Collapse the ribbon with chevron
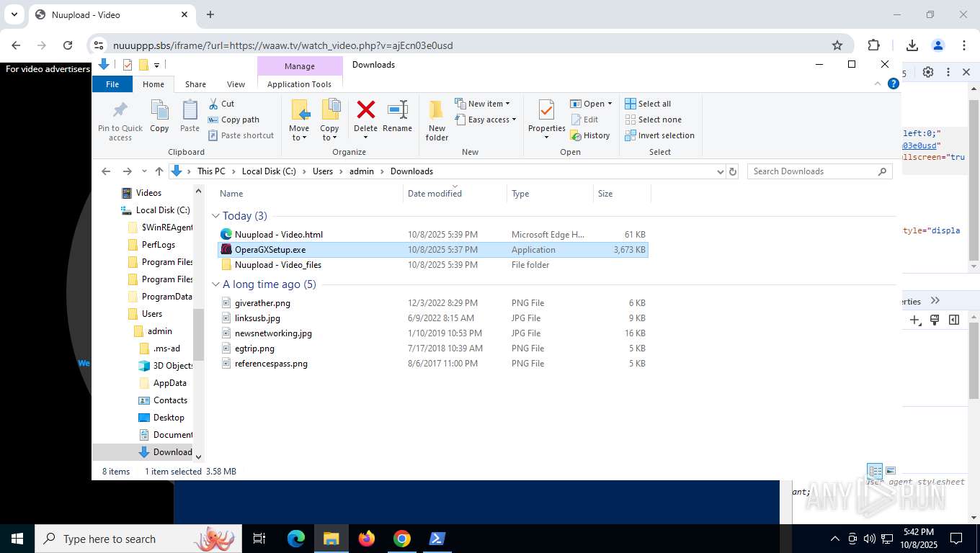The image size is (980, 553). click(x=878, y=84)
